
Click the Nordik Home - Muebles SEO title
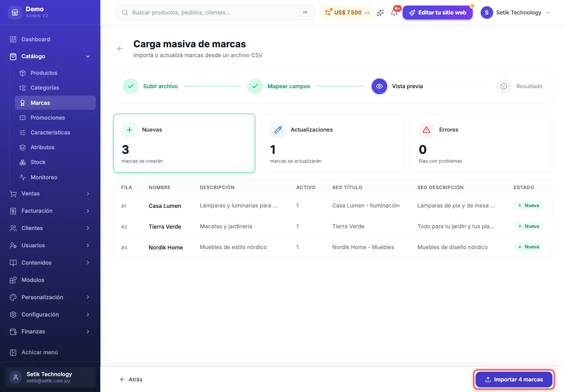(x=363, y=247)
